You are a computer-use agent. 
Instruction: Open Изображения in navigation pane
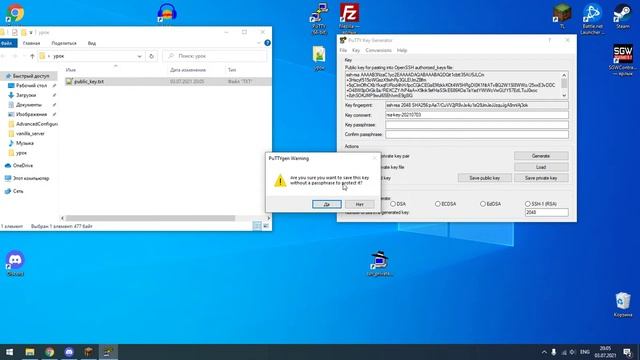(x=31, y=114)
